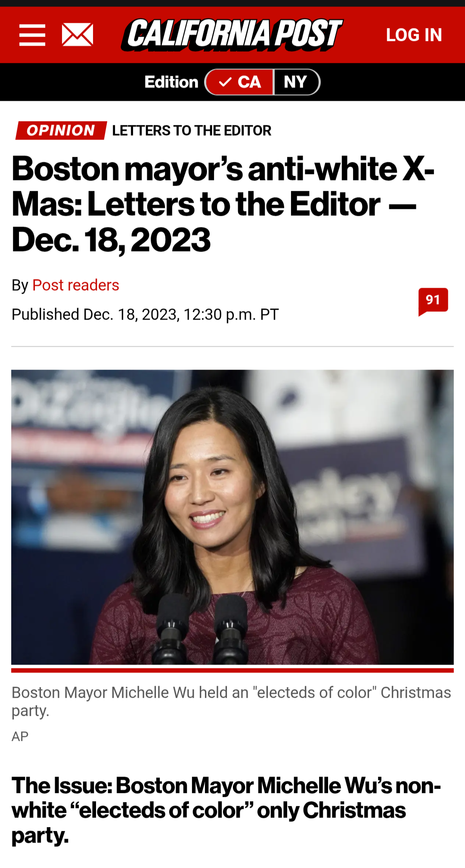Open the Michelle Wu photo

click(232, 517)
